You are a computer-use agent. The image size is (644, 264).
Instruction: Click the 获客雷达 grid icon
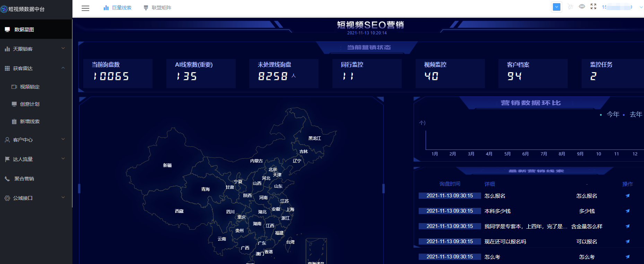7,68
